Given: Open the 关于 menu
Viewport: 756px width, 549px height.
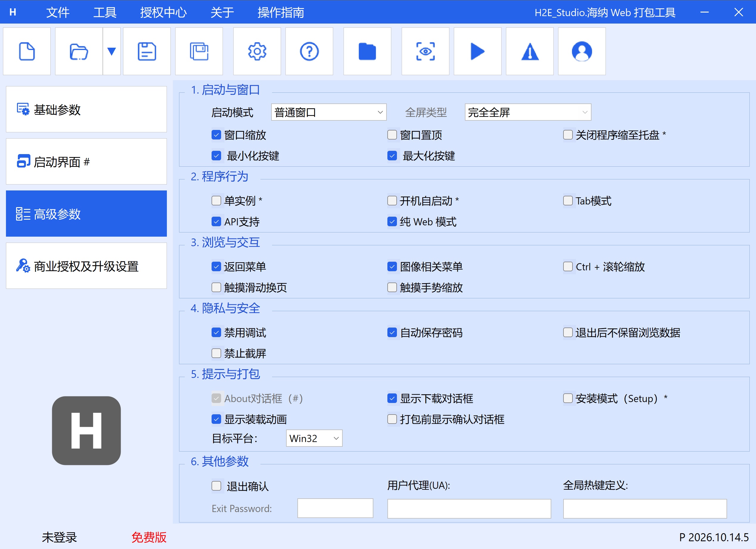Looking at the screenshot, I should pyautogui.click(x=222, y=12).
